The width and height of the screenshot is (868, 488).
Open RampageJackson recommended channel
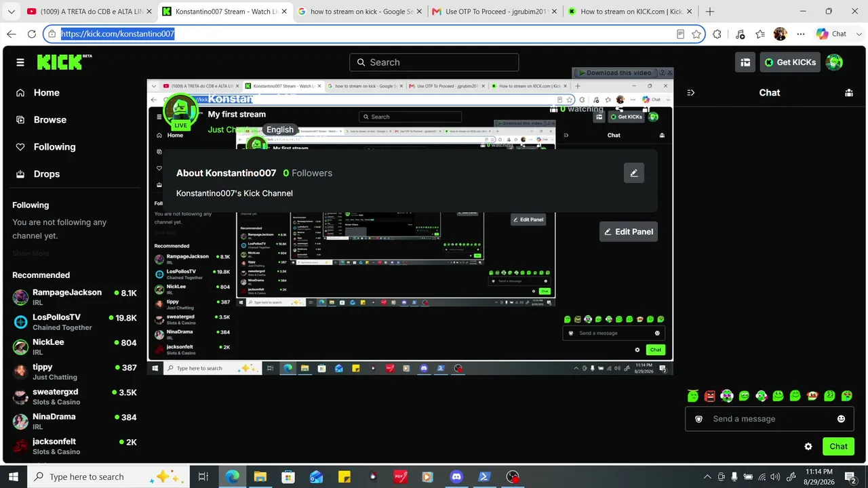75,297
